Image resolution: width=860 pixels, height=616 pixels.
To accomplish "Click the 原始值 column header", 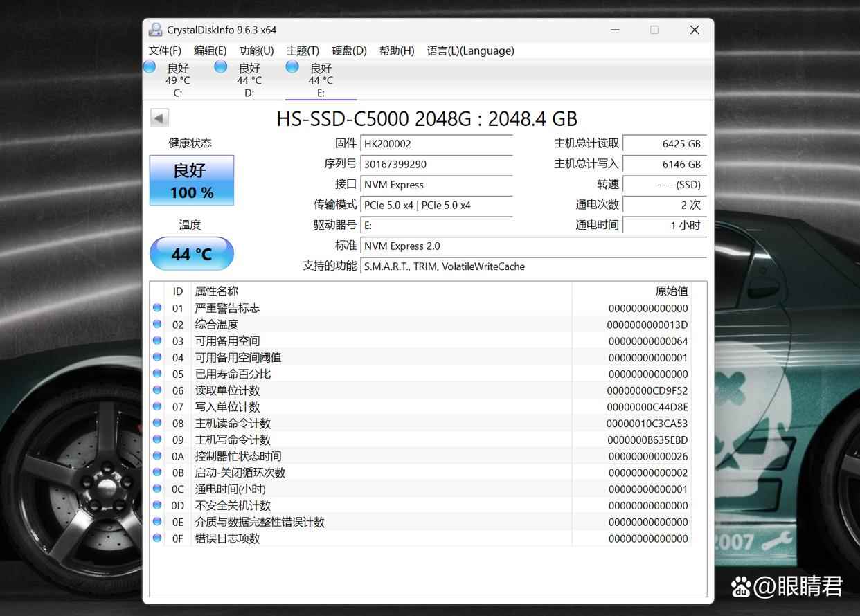I will [670, 291].
